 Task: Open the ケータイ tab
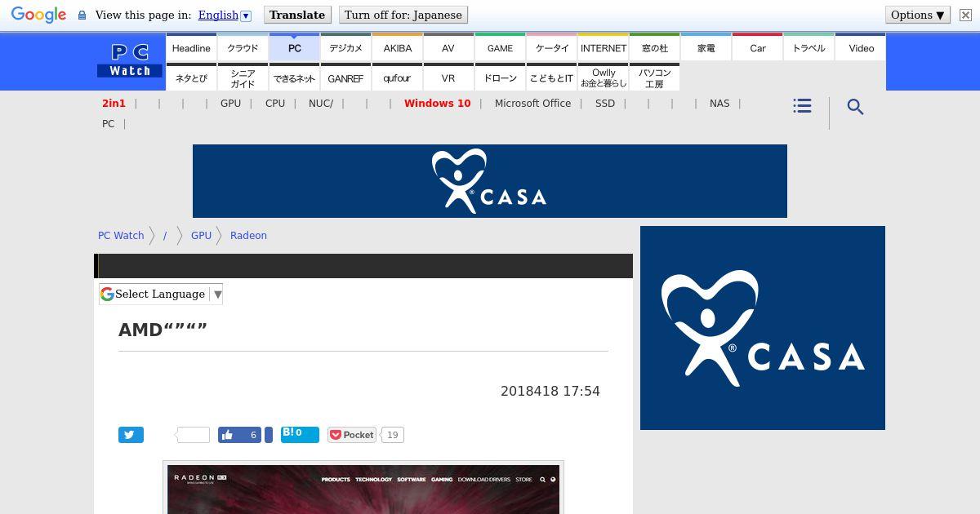(x=551, y=48)
